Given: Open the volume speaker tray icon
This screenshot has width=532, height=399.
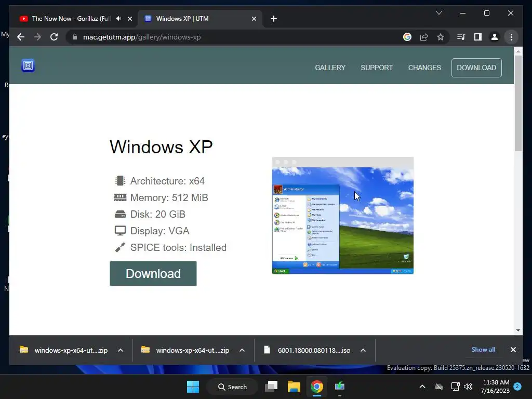Looking at the screenshot, I should point(468,387).
